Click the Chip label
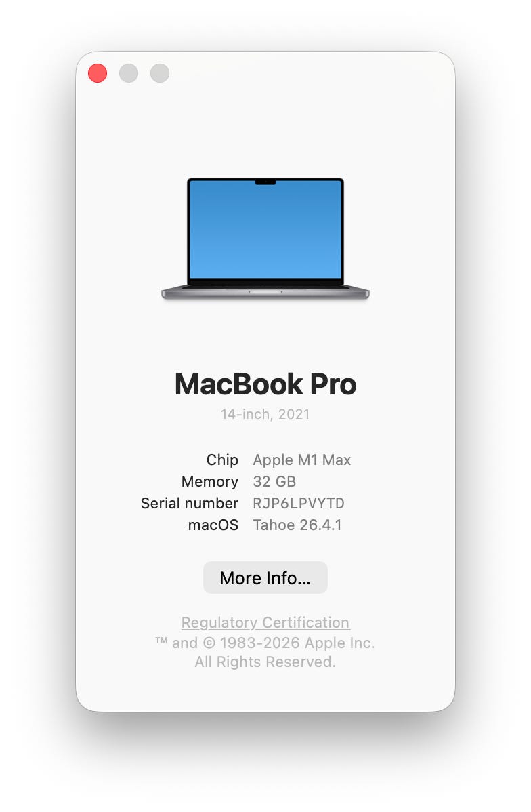531x812 pixels. 222,460
